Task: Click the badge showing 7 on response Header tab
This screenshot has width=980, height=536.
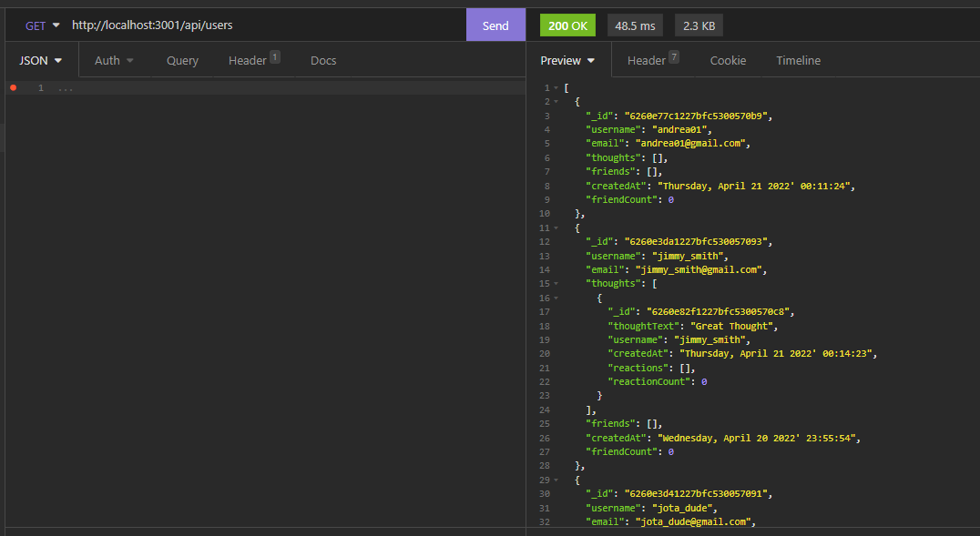Action: pyautogui.click(x=675, y=55)
